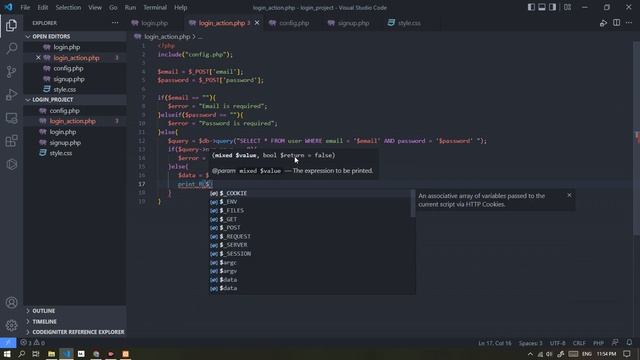This screenshot has height=360, width=640.
Task: Expand the Timeline section
Action: 76,322
